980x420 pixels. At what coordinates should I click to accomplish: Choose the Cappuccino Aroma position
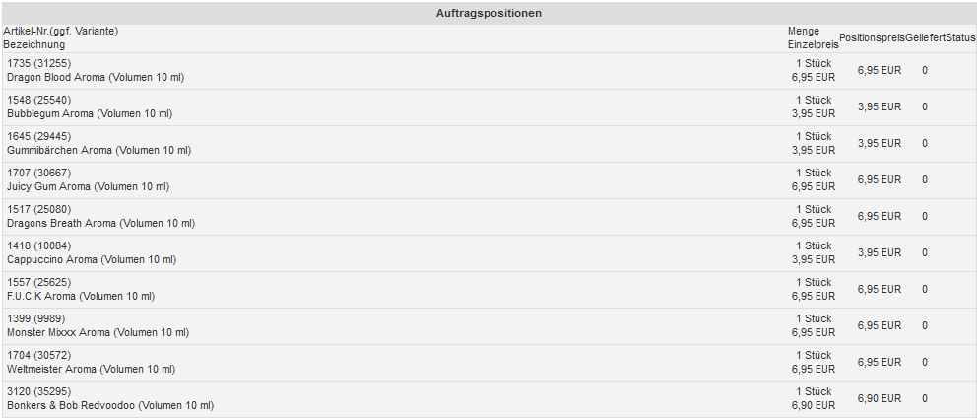click(x=92, y=260)
